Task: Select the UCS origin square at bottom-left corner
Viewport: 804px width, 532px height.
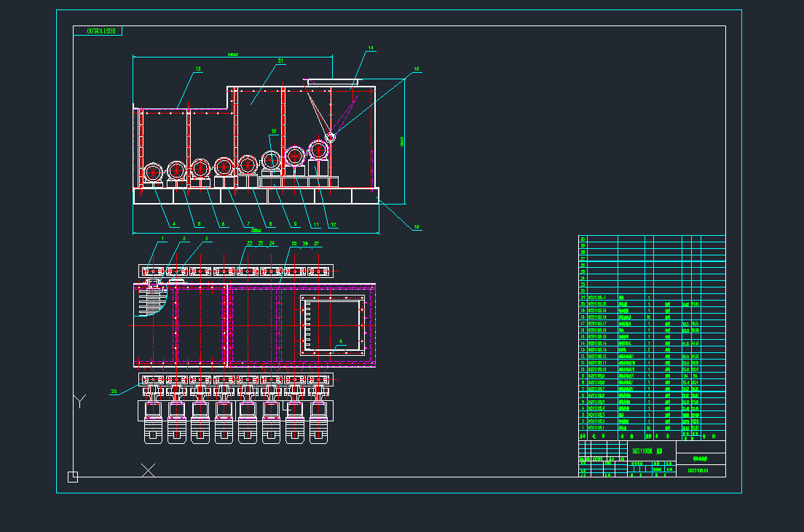Action: 73,477
